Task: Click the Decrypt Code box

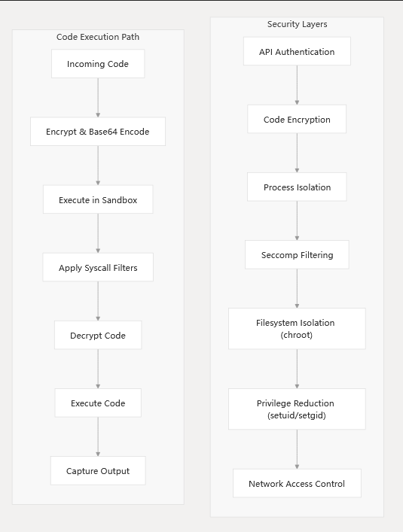Action: (98, 335)
